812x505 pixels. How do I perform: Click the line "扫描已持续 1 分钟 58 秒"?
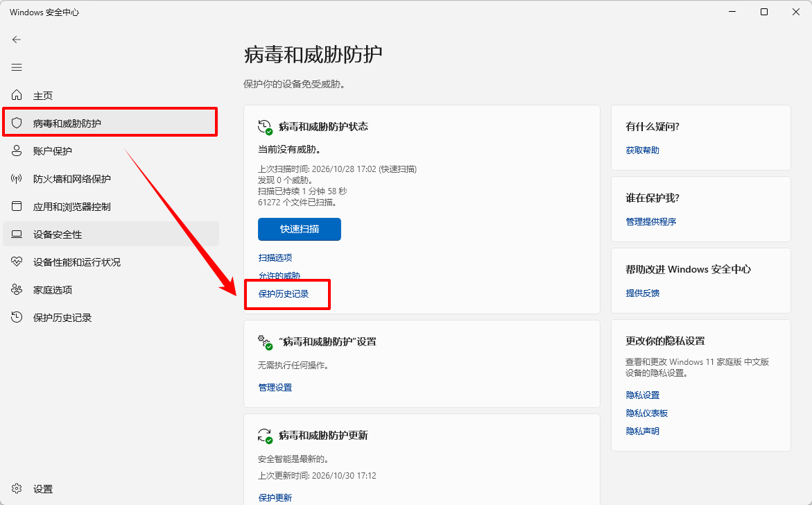pyautogui.click(x=302, y=191)
